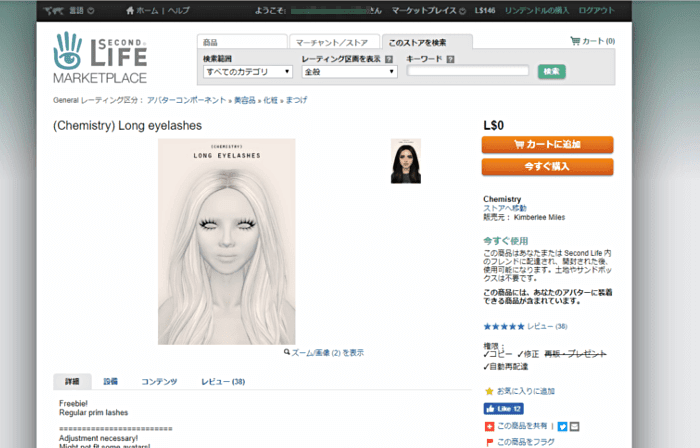Screen dimensions: 700x448
Task: Click the ✓自動再配達 permission text
Action: [506, 367]
